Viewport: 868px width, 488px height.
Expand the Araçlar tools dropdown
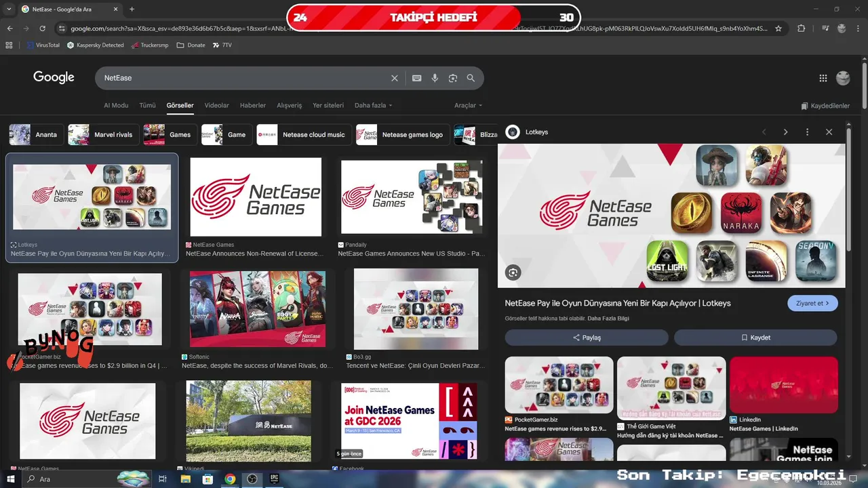point(468,106)
